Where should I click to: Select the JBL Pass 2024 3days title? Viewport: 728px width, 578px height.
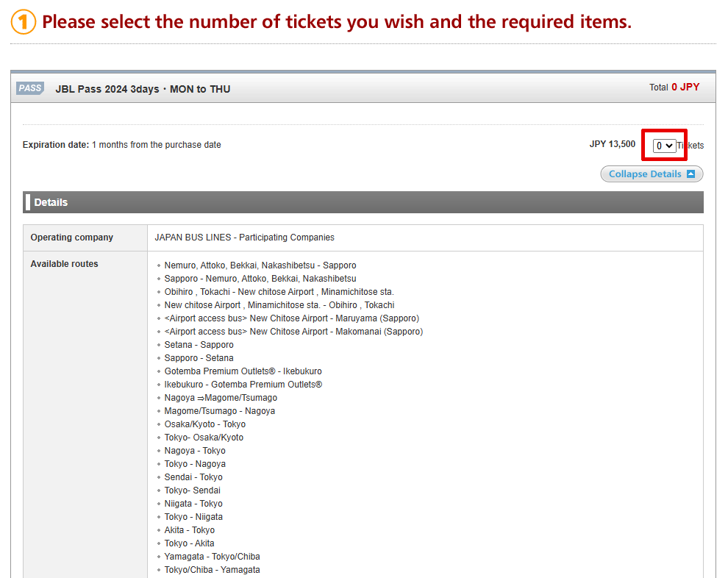tap(143, 89)
